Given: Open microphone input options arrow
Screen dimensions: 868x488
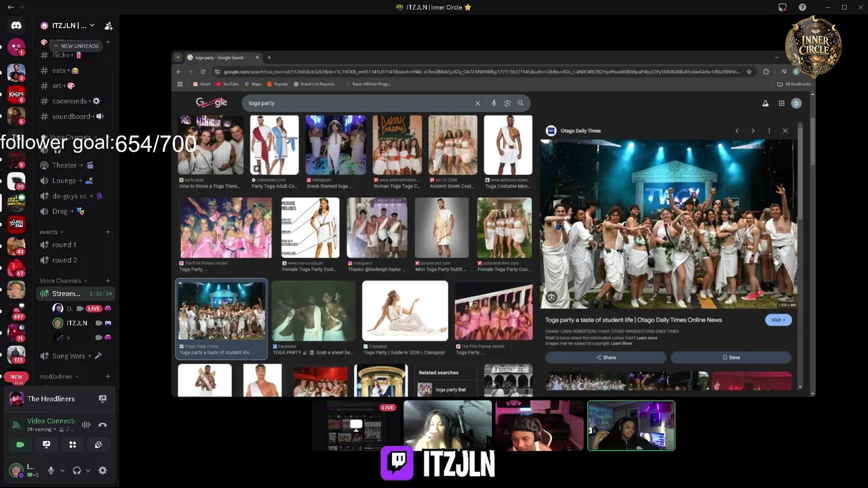Looking at the screenshot, I should [62, 470].
